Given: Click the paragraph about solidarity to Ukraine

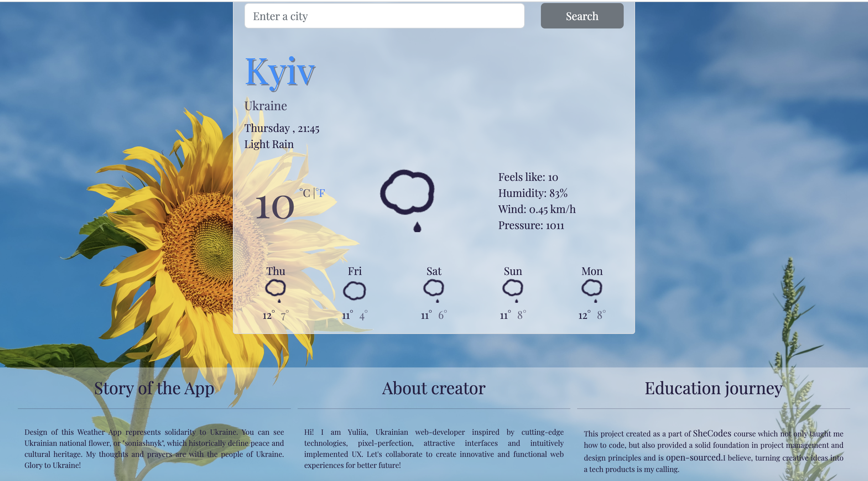Looking at the screenshot, I should tap(154, 448).
